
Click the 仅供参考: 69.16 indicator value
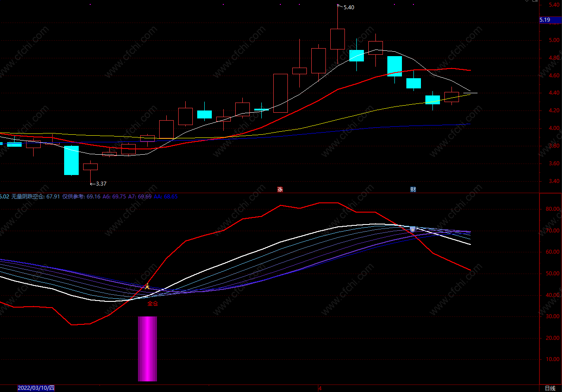[x=81, y=197]
